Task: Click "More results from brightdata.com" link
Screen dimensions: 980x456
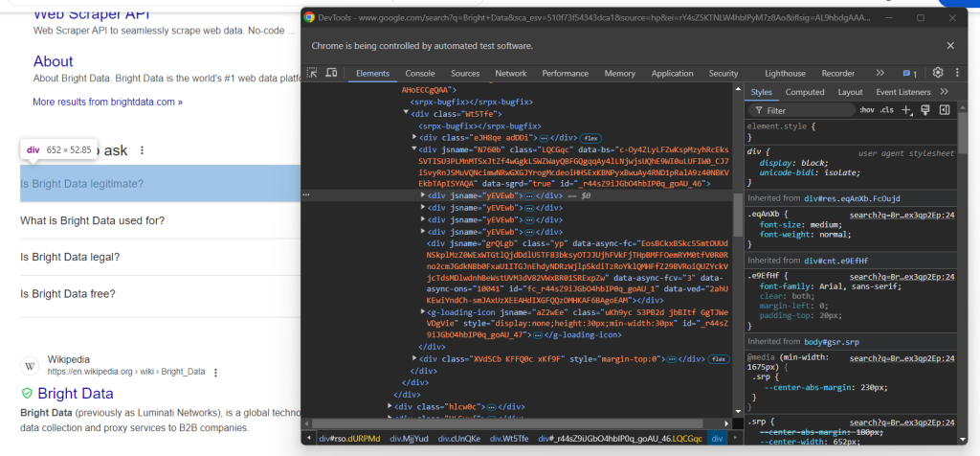Action: coord(107,102)
